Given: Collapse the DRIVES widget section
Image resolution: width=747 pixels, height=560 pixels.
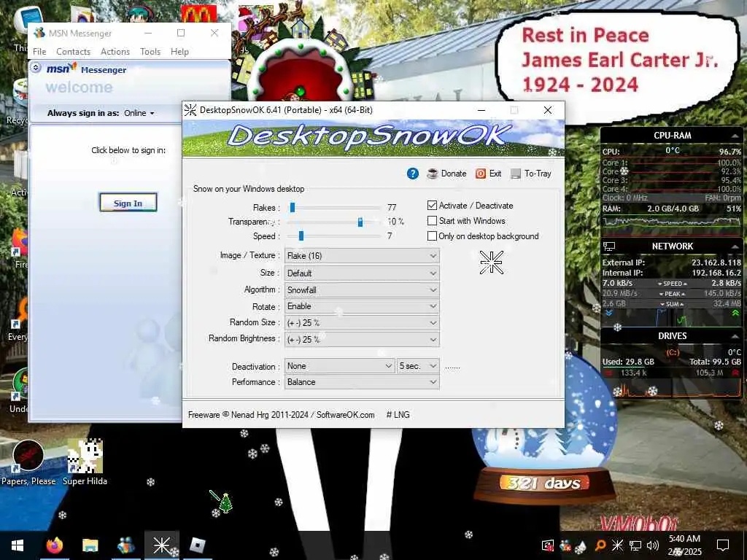Looking at the screenshot, I should [734, 336].
